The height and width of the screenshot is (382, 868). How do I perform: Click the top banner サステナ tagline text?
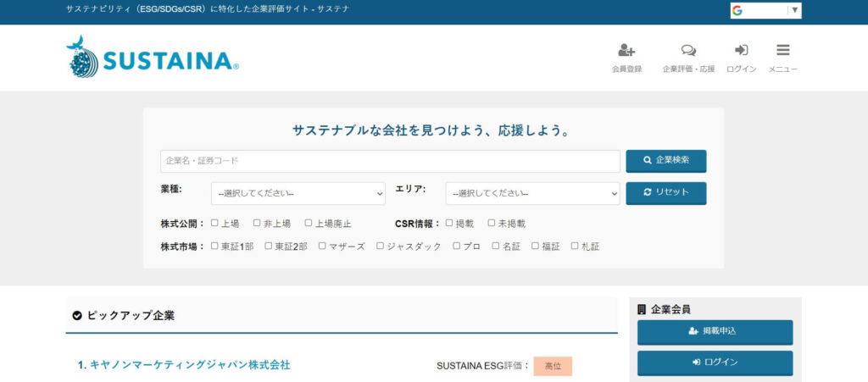tap(208, 8)
